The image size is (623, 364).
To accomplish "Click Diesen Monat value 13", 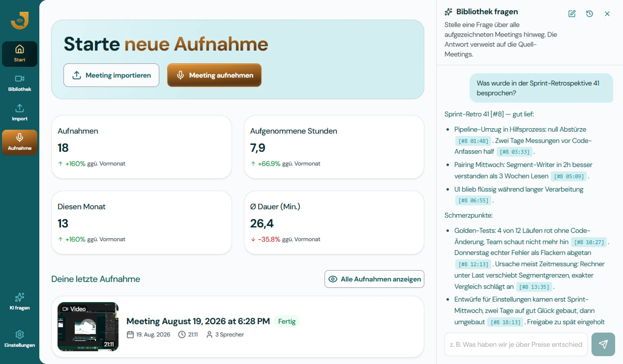I will [63, 223].
